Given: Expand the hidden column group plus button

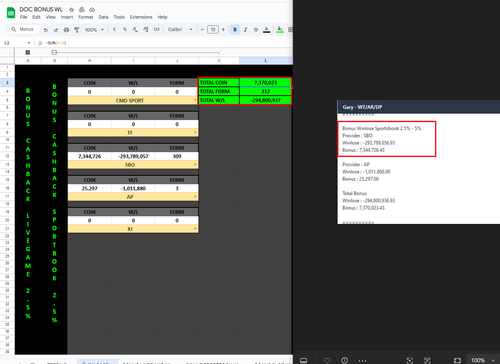Looking at the screenshot, I should tap(28, 52).
